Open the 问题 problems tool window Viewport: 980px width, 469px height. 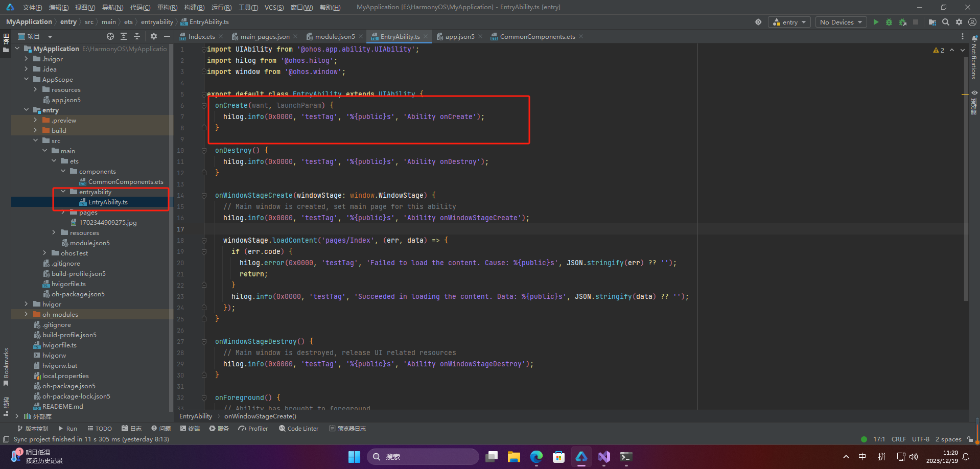(161, 429)
